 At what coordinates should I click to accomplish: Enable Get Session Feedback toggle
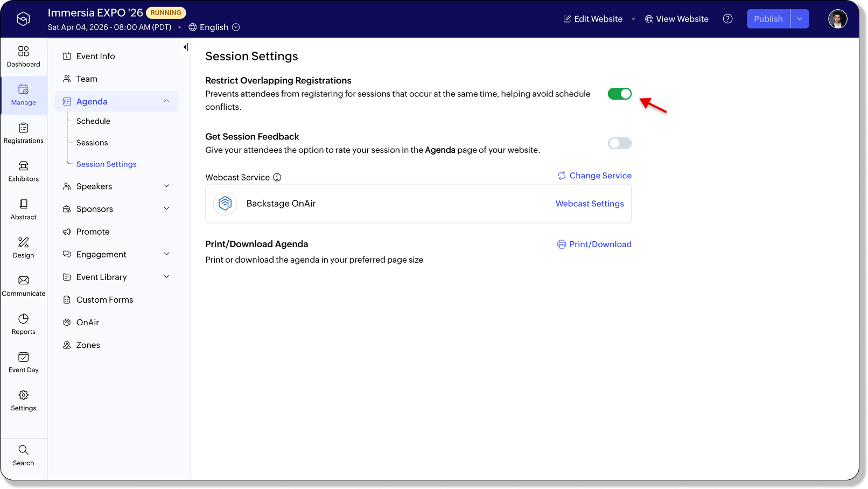click(619, 143)
